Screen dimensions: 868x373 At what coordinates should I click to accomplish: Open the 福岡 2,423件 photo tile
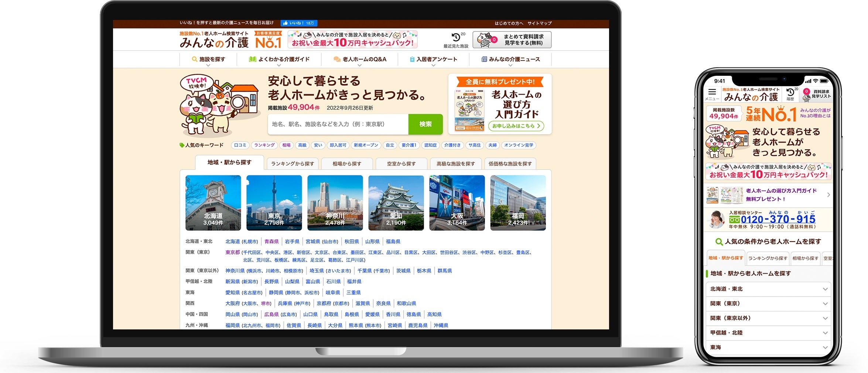coord(518,203)
